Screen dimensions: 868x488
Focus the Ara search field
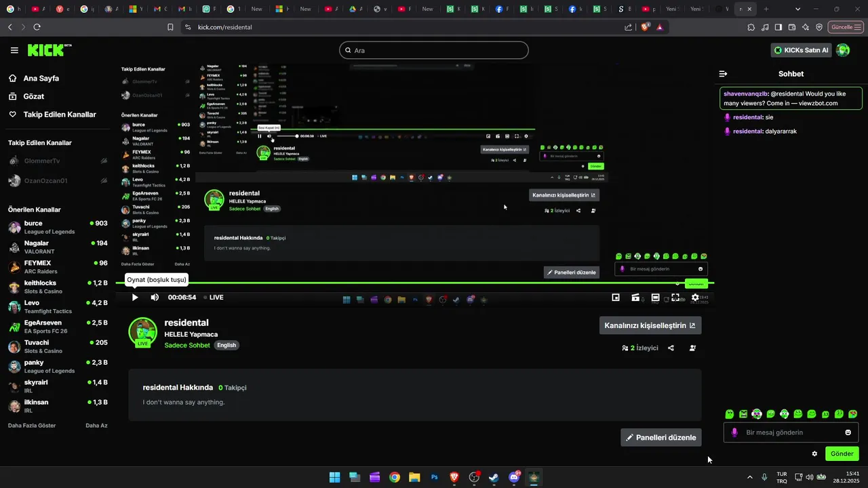click(x=433, y=50)
